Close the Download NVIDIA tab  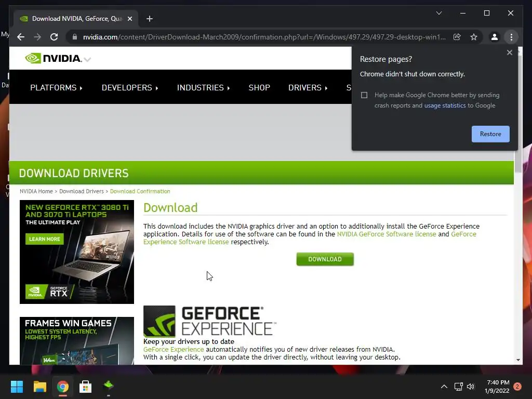click(129, 19)
